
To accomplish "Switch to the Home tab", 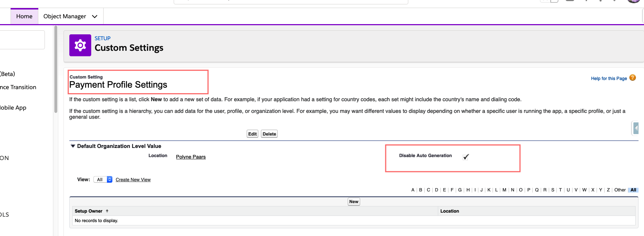I will pos(24,16).
